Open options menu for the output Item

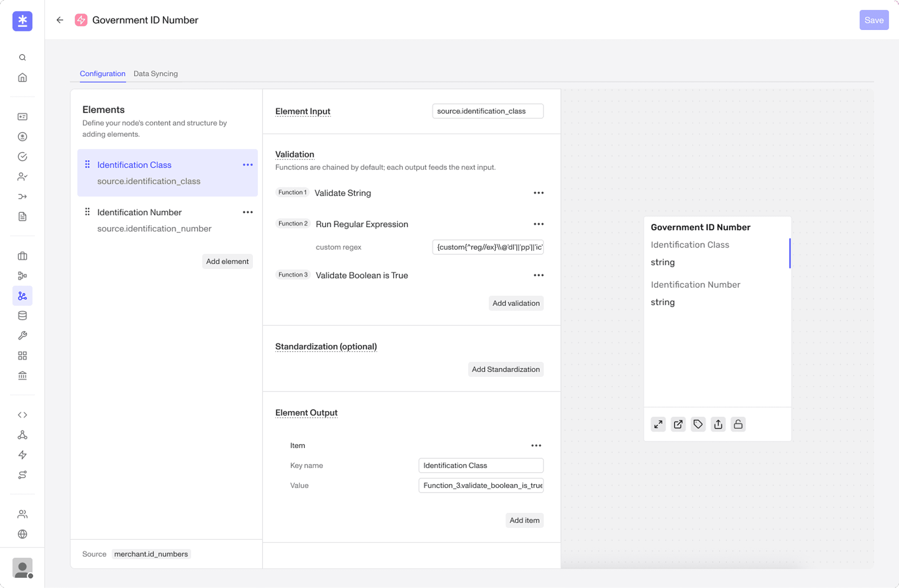[x=536, y=446]
